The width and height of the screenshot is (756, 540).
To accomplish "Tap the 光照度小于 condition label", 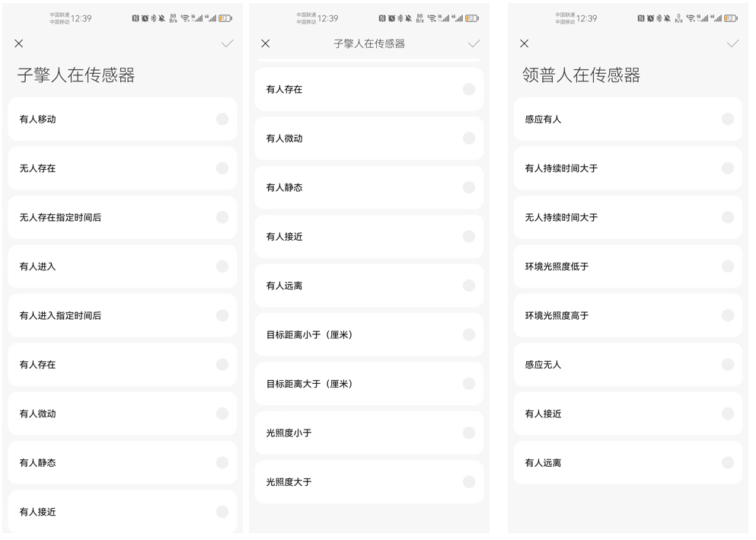I will [289, 433].
